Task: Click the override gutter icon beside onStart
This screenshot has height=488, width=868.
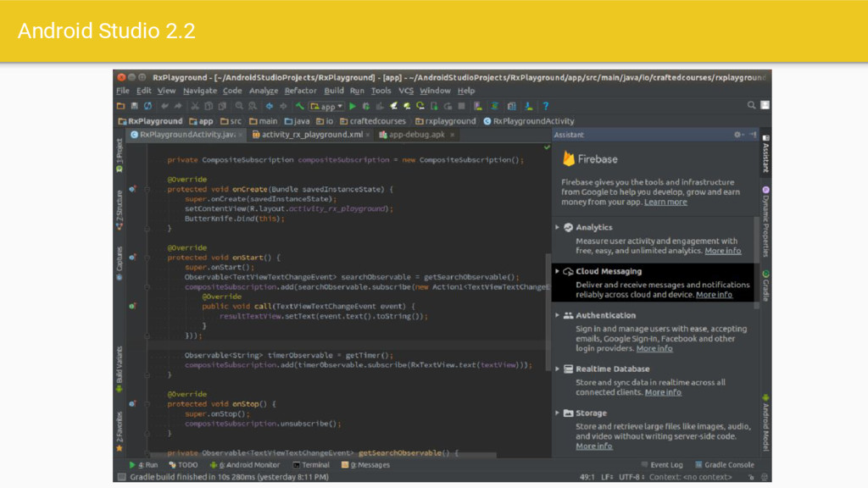Action: click(133, 258)
